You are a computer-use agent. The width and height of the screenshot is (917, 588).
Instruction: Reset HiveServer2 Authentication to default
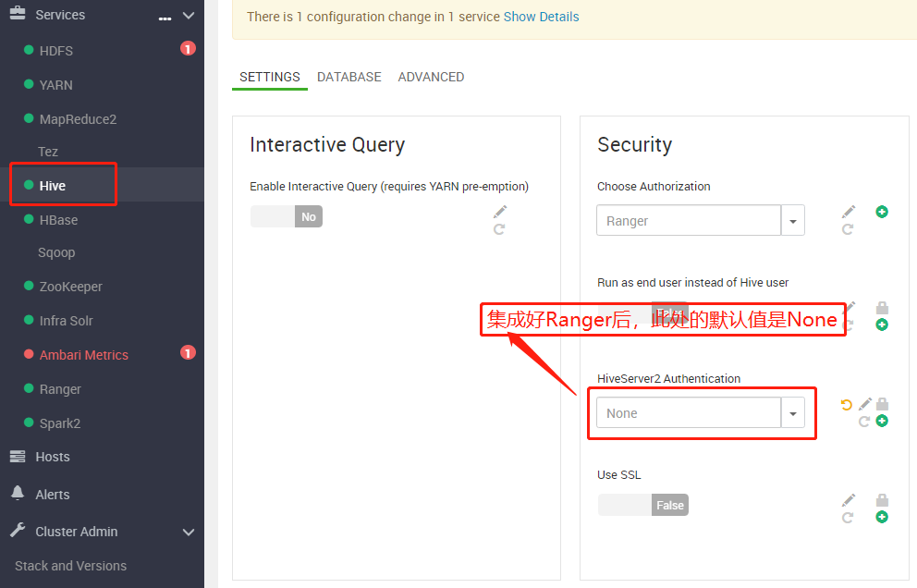[x=864, y=422]
